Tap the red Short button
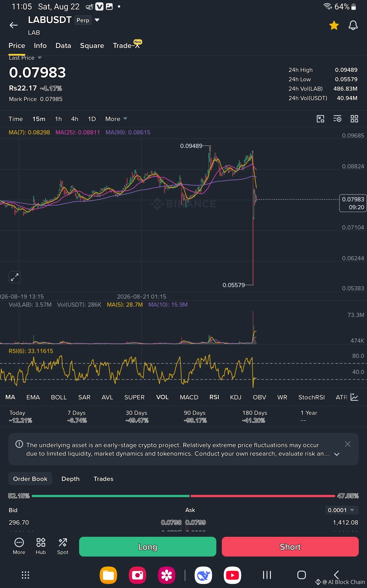 tap(290, 547)
